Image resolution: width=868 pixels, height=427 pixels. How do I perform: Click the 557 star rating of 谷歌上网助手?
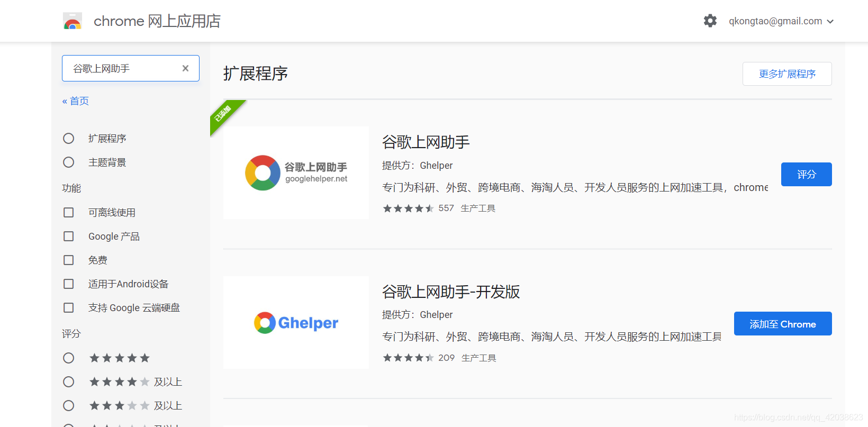pyautogui.click(x=418, y=208)
